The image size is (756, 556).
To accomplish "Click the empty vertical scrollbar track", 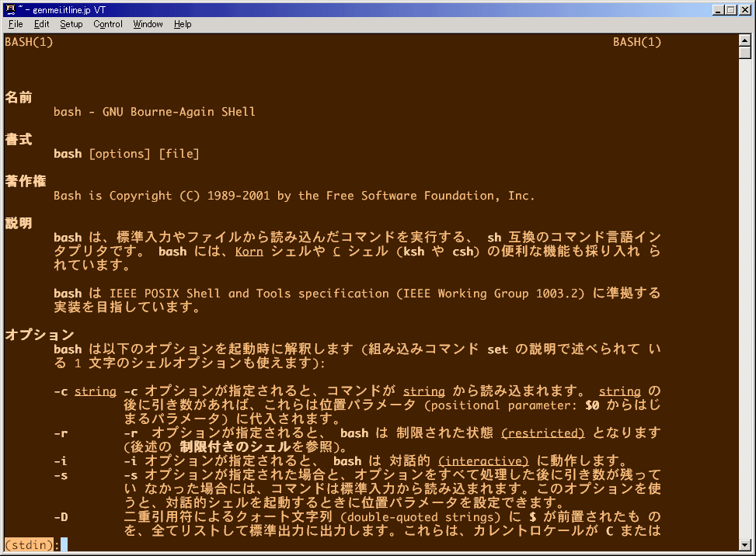I will click(x=744, y=295).
